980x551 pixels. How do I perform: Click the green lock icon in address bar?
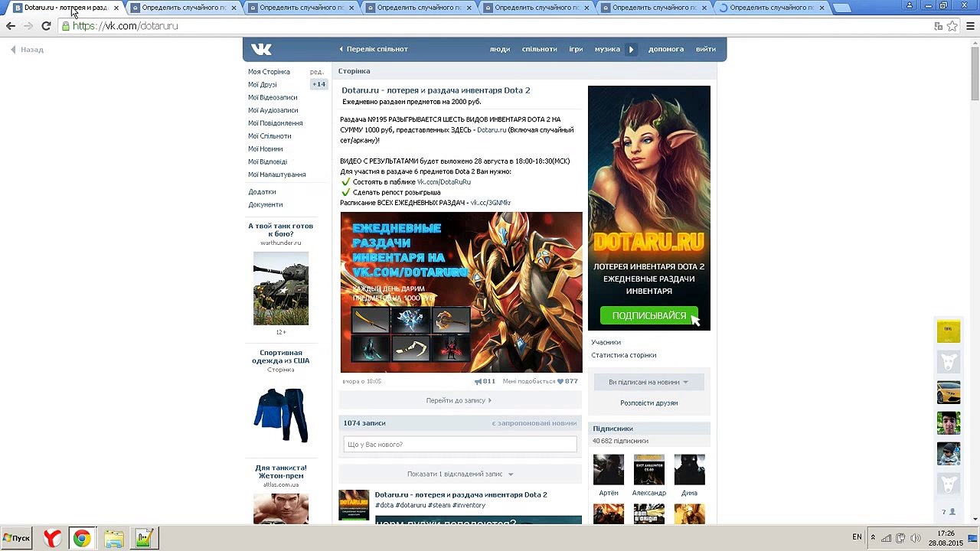click(66, 26)
